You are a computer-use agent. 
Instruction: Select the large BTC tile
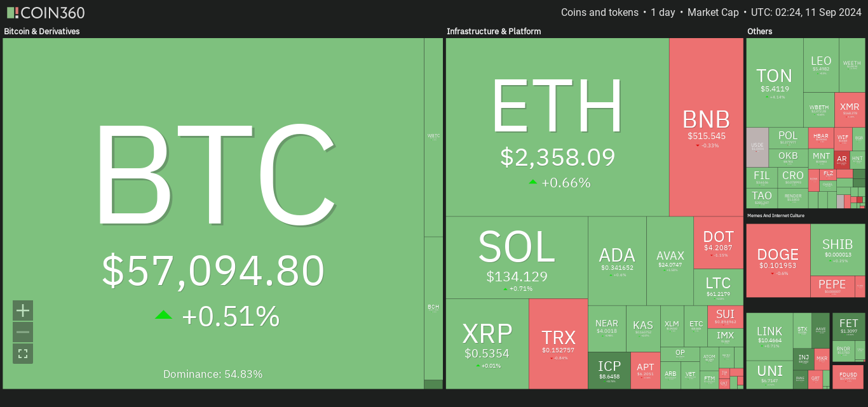pos(214,213)
